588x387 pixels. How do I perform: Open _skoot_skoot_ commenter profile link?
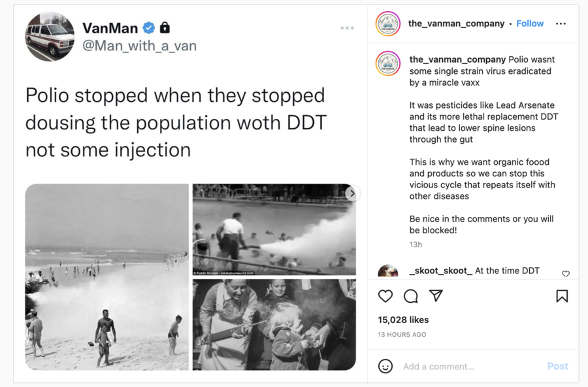[440, 271]
